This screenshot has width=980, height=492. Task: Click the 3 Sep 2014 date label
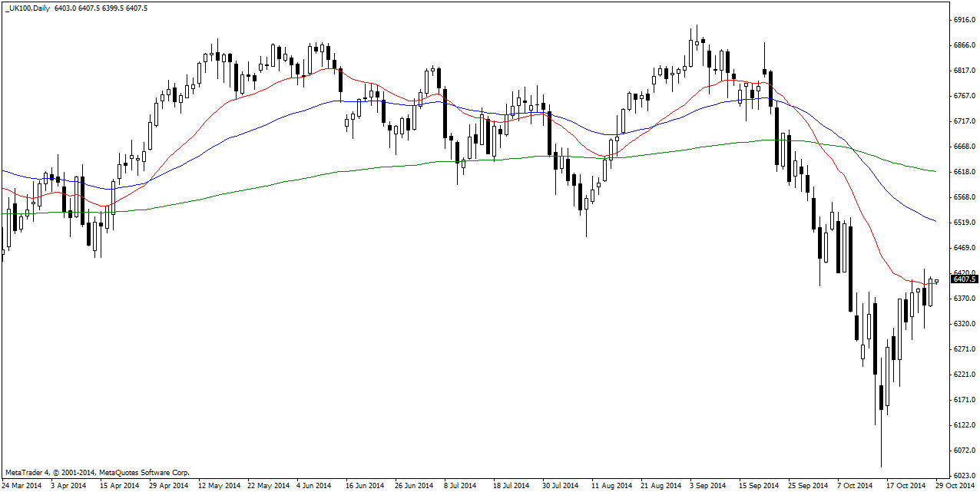point(707,485)
